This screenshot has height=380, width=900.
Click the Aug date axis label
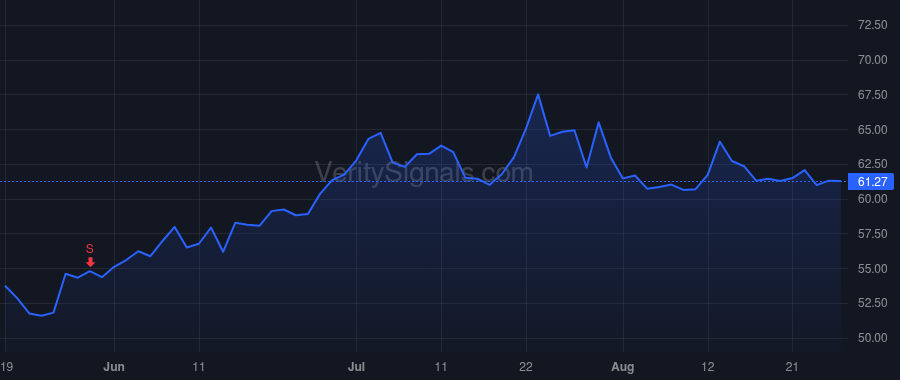point(623,366)
